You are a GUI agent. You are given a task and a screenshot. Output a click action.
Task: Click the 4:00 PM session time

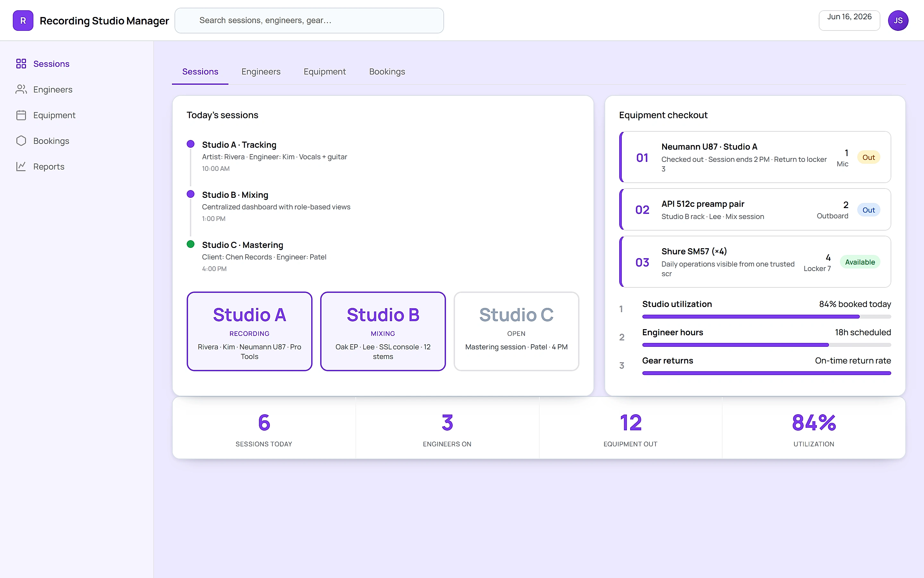(214, 268)
